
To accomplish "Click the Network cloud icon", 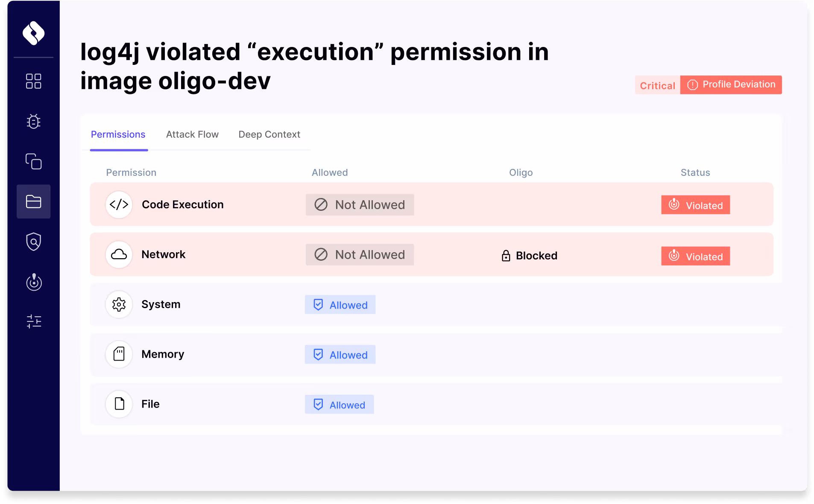I will click(119, 254).
